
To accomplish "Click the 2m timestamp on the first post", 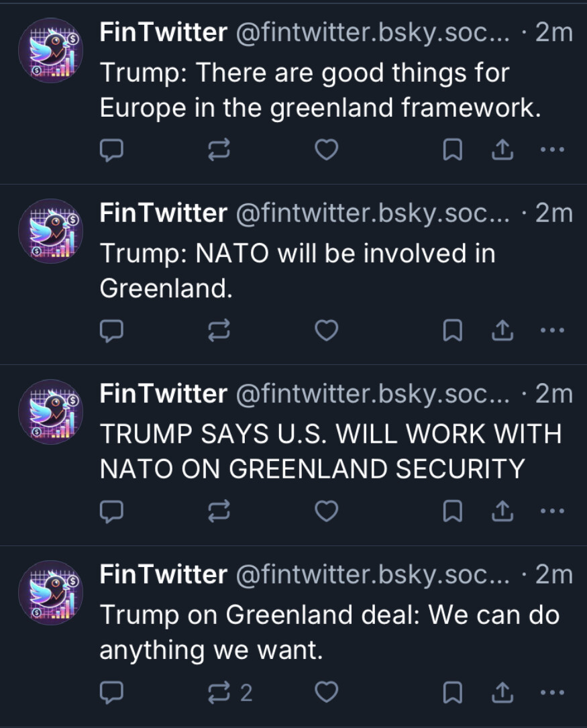I will [554, 32].
